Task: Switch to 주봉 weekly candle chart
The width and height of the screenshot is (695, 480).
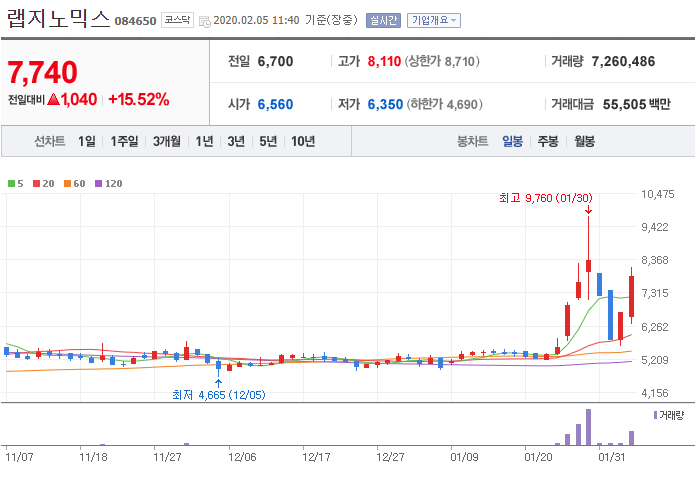Action: [548, 141]
